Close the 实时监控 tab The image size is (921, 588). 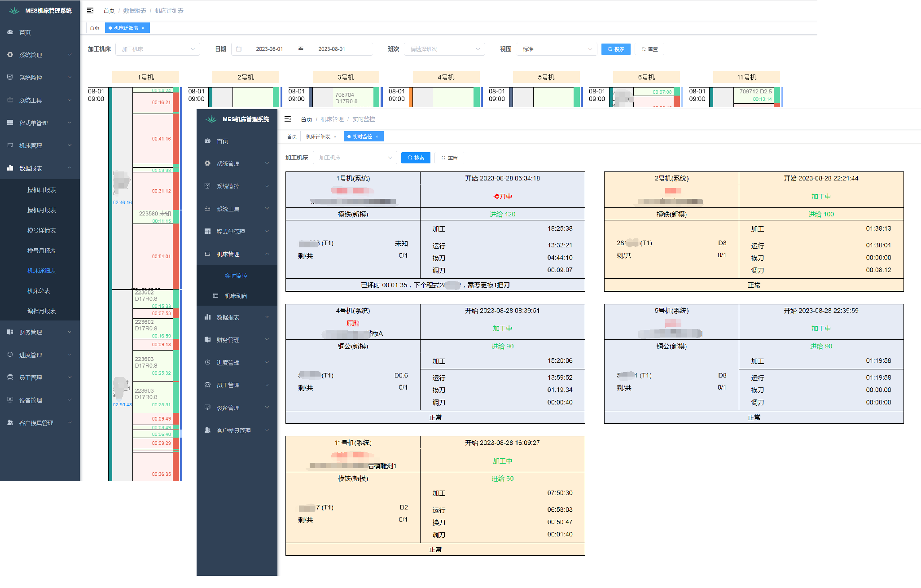[377, 136]
